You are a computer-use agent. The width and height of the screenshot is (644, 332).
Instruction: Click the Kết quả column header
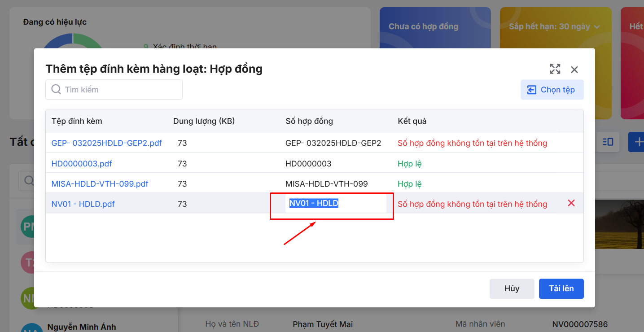pyautogui.click(x=412, y=121)
